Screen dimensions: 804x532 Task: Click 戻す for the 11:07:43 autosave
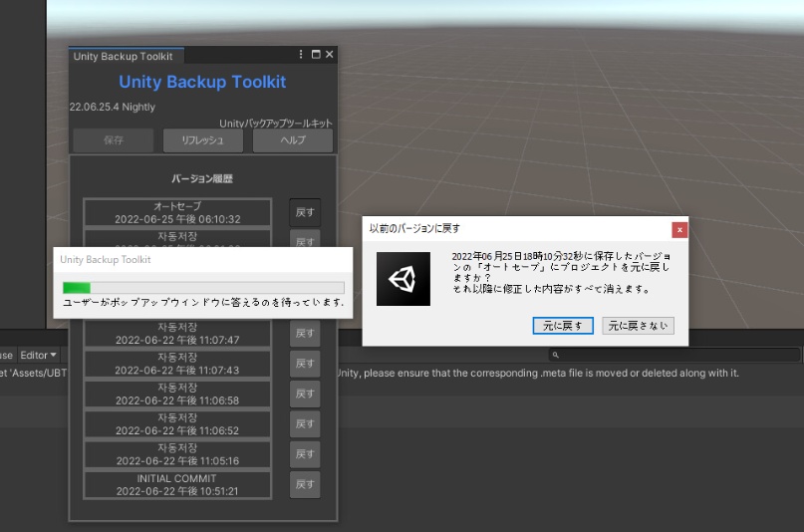(x=305, y=364)
